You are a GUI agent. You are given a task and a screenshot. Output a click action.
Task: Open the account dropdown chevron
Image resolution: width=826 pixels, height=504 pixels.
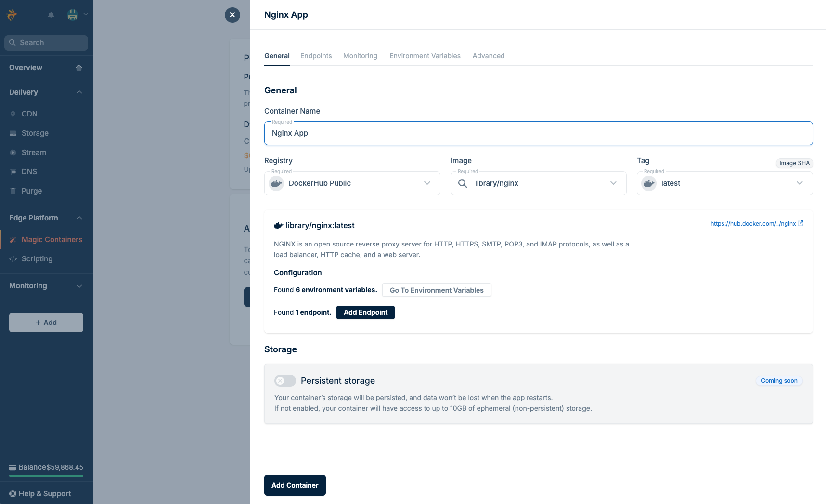(x=86, y=14)
